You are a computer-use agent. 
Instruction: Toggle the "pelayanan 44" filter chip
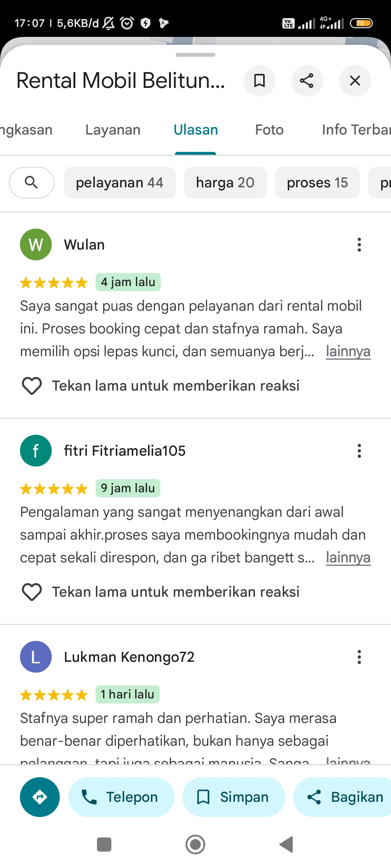tap(120, 183)
